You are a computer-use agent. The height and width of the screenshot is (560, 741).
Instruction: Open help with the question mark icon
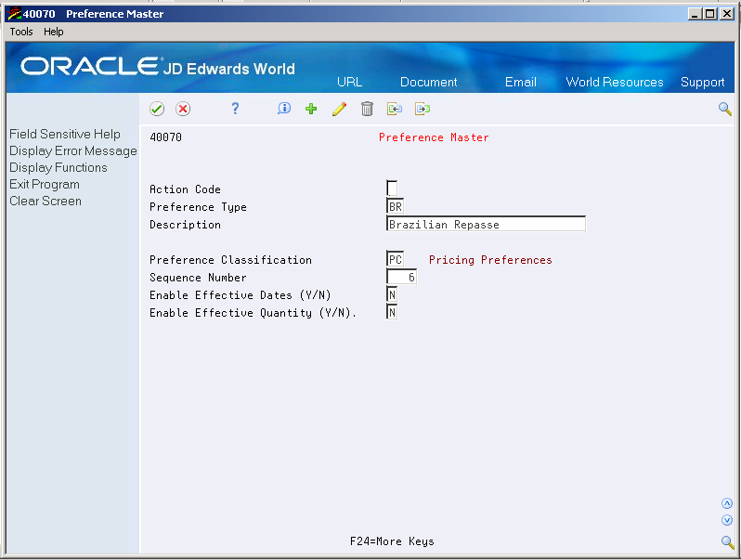coord(235,109)
